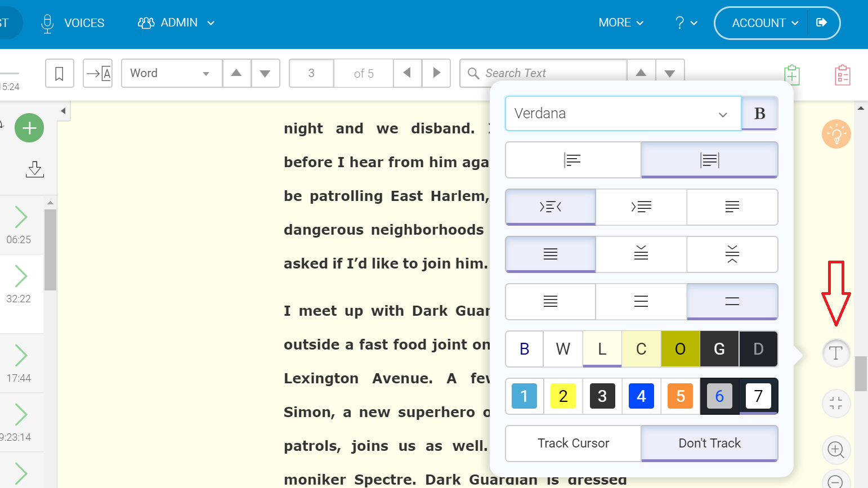Click the bookmark icon in toolbar
868x488 pixels.
click(59, 73)
